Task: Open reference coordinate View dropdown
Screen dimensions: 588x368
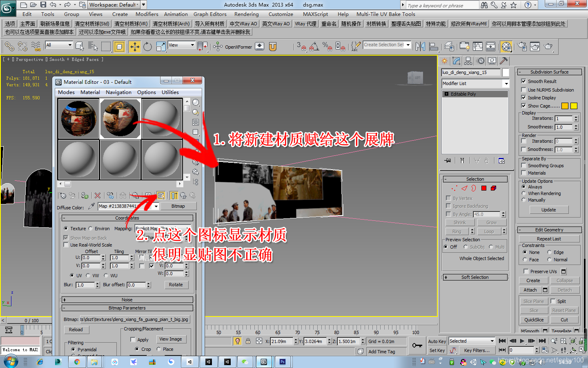Action: 182,45
